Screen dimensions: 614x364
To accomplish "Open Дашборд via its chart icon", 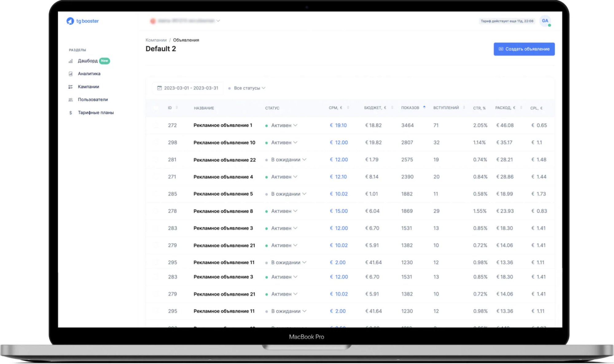I will tap(71, 61).
